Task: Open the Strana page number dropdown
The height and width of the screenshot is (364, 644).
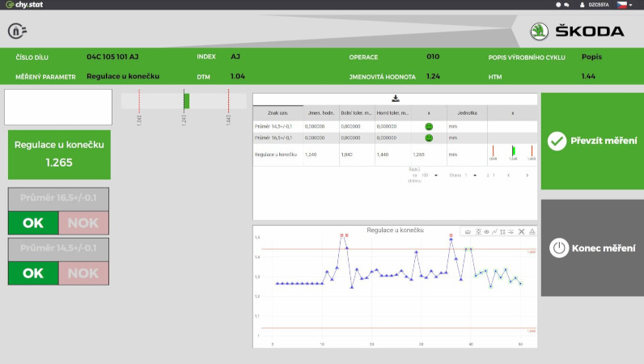Action: [x=470, y=175]
